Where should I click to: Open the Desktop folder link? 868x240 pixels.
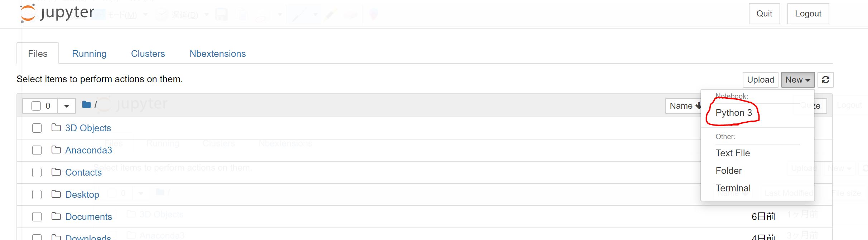click(82, 195)
